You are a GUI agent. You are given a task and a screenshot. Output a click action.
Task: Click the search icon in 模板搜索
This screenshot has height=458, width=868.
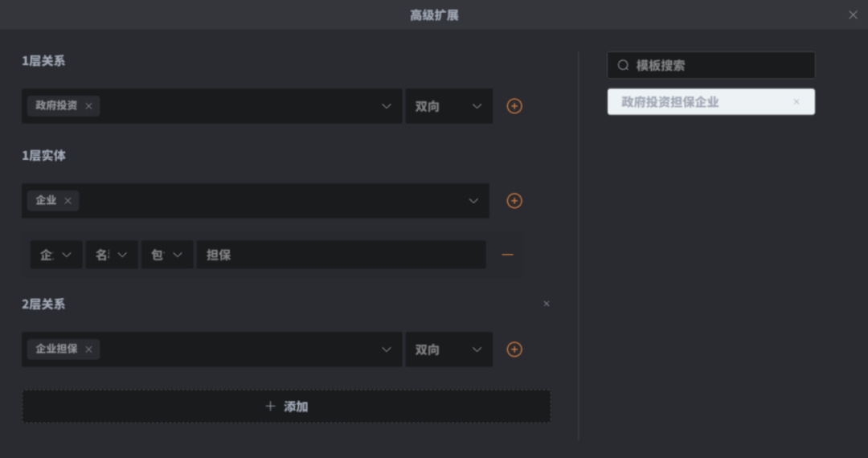[623, 65]
